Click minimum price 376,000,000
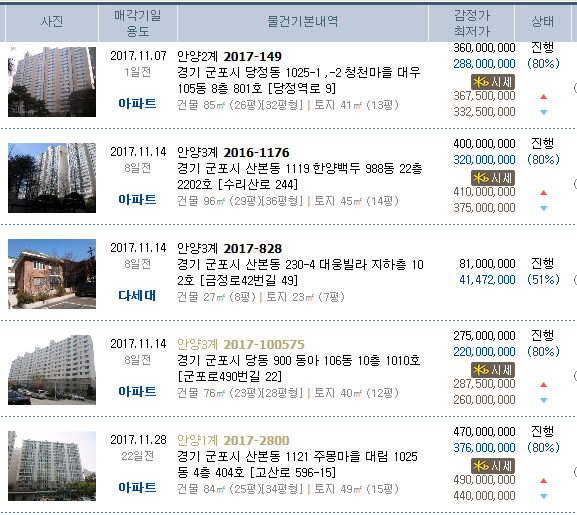The width and height of the screenshot is (577, 515). [x=484, y=448]
